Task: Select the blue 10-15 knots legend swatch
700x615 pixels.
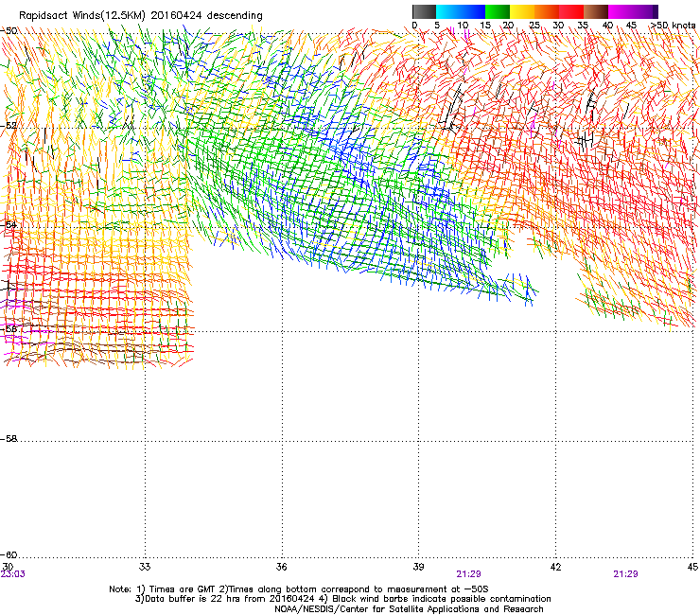Action: point(473,11)
